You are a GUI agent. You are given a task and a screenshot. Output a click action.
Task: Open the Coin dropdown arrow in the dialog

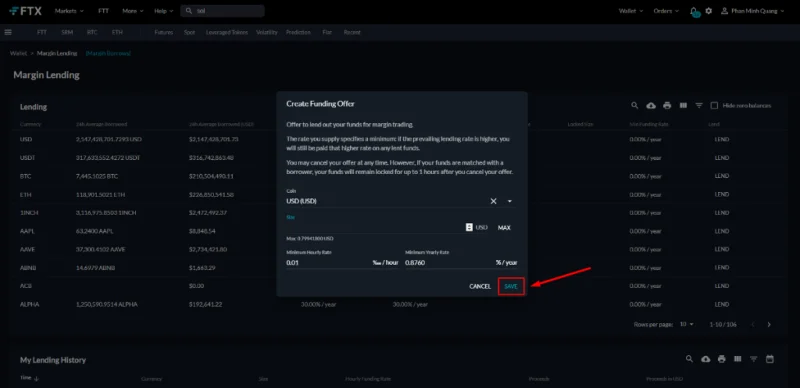[x=510, y=201]
